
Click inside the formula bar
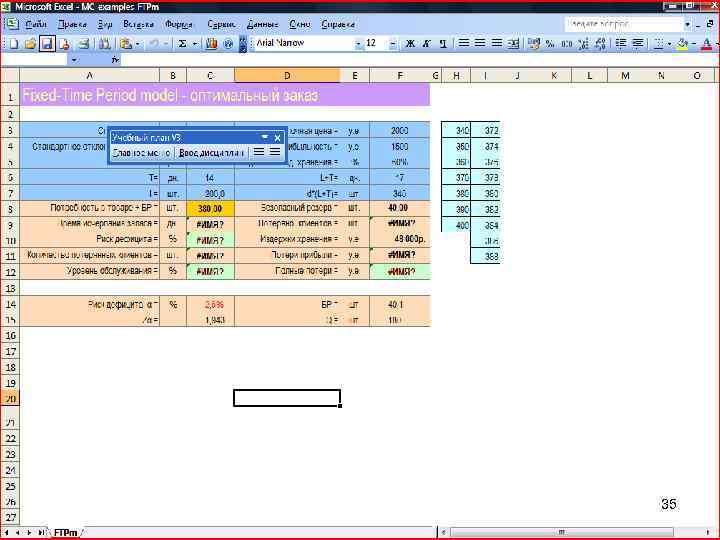tap(418, 60)
